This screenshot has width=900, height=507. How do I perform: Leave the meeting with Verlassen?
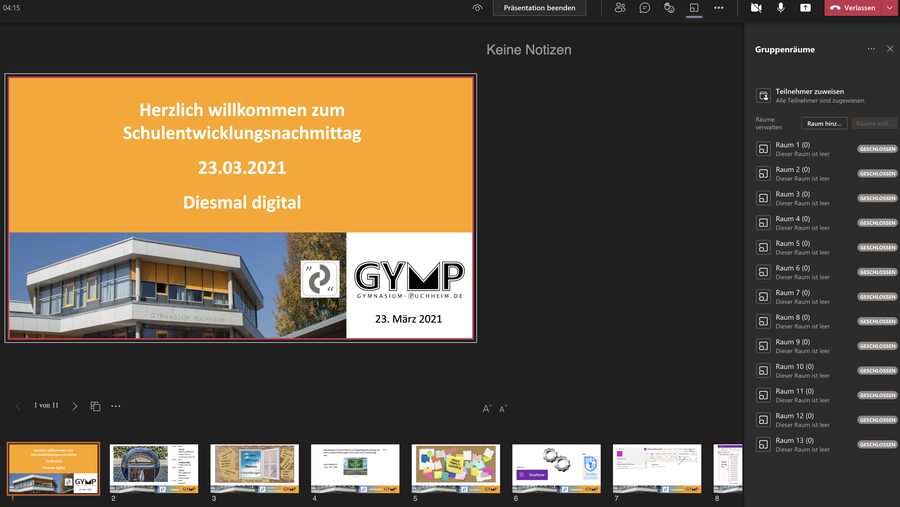coord(853,8)
